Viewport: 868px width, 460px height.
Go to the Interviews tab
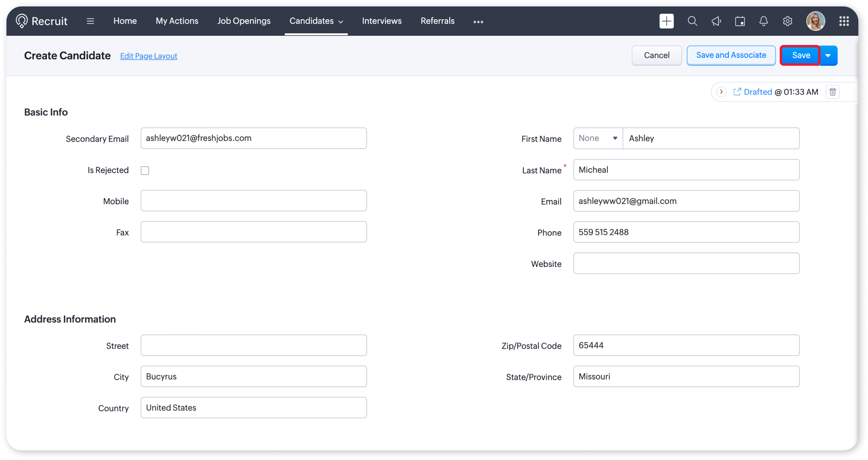[381, 21]
